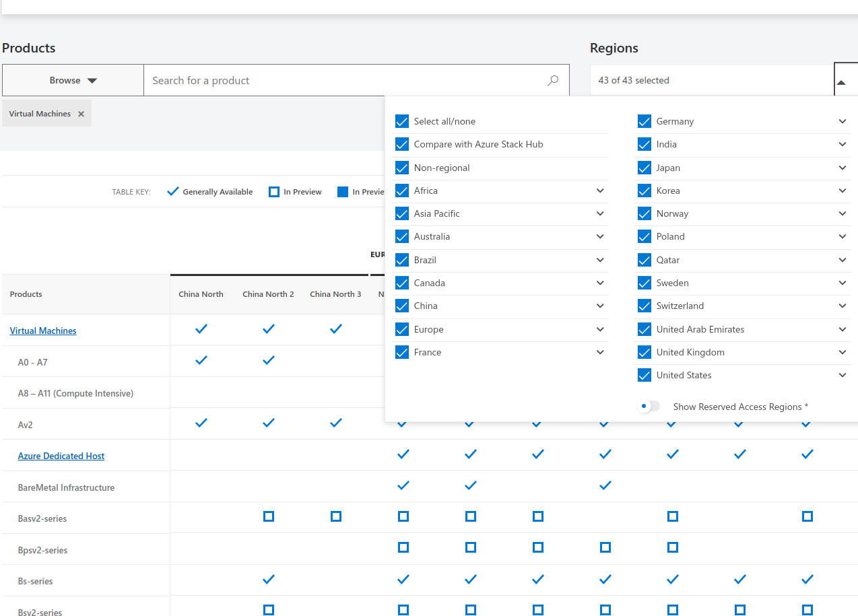858x616 pixels.
Task: Open the Azure Dedicated Host link
Action: point(61,456)
